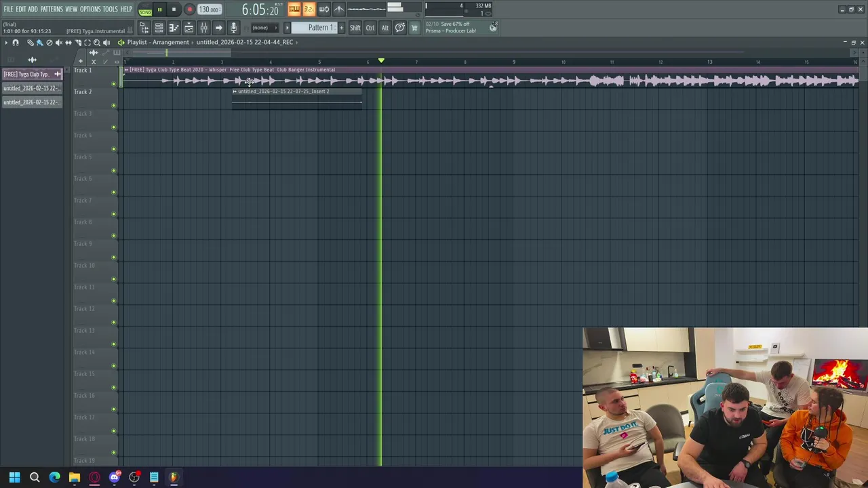
Task: Select the Paint brush tool
Action: 39,43
